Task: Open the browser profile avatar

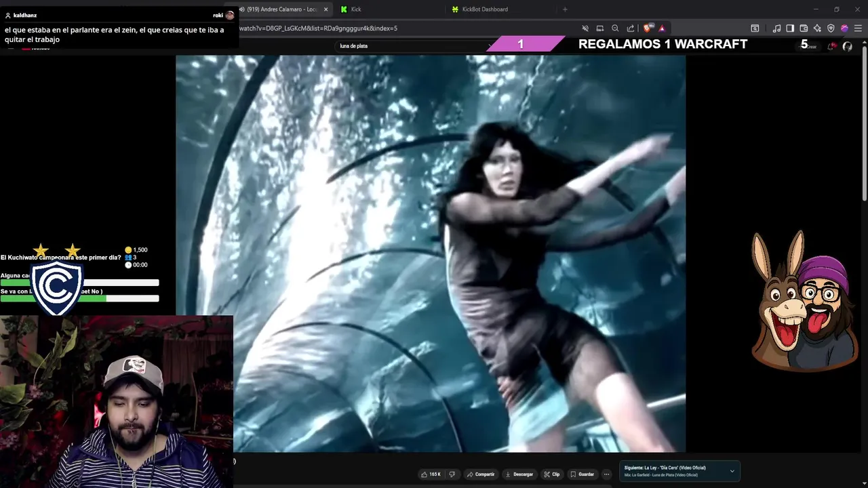Action: 844,28
